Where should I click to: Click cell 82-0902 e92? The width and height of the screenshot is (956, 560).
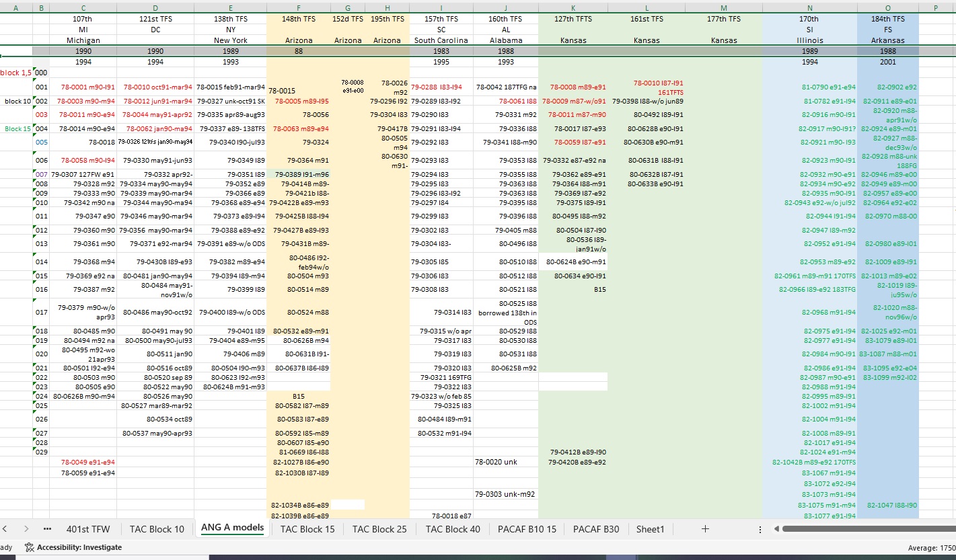[888, 87]
